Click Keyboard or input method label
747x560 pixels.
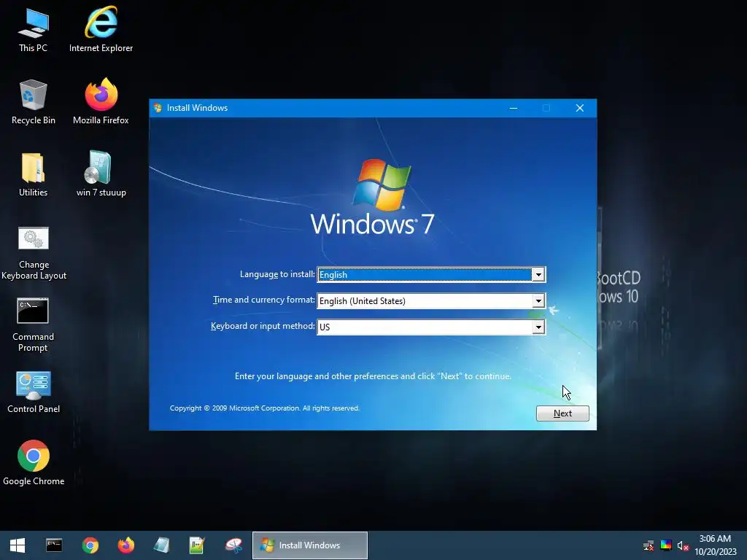pos(263,326)
